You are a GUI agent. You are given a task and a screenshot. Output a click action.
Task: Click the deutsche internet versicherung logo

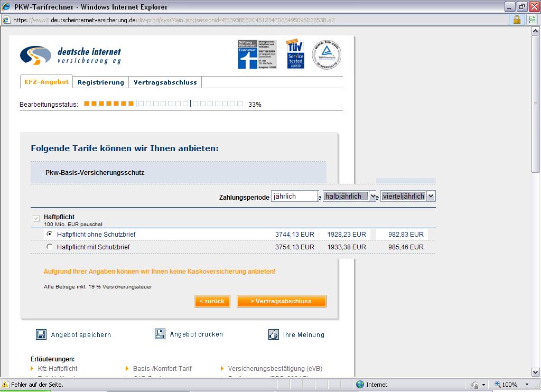(x=71, y=55)
